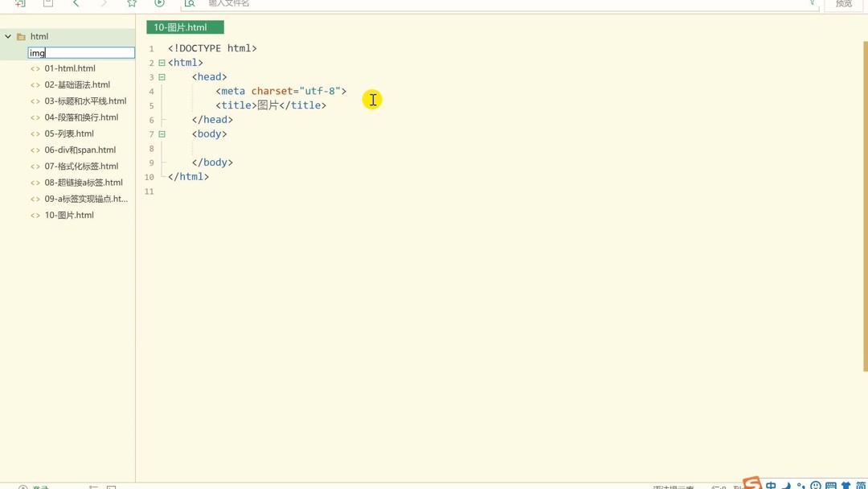The width and height of the screenshot is (868, 489).
Task: Select 03-标题和水平线.html file
Action: 85,101
